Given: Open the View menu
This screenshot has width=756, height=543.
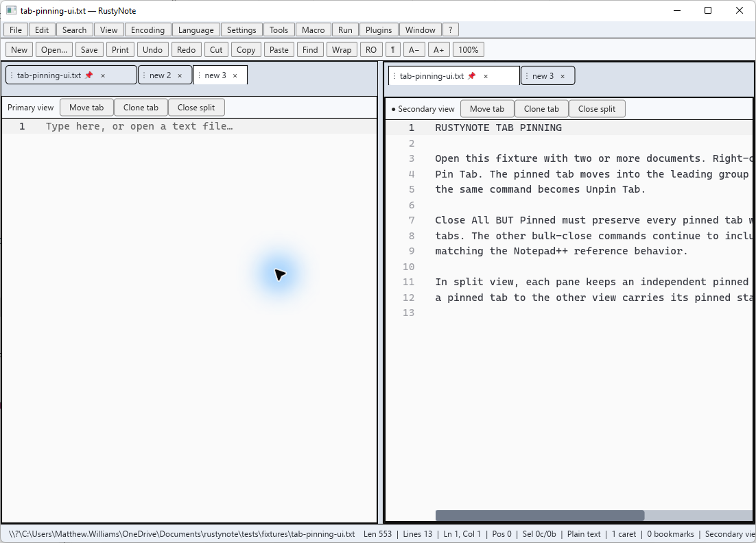Looking at the screenshot, I should click(x=108, y=30).
